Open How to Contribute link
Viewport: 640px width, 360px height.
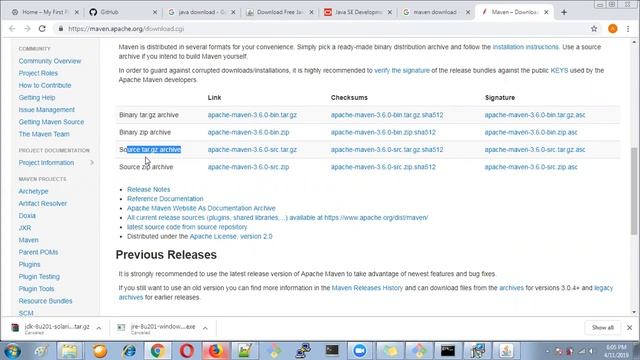(45, 85)
